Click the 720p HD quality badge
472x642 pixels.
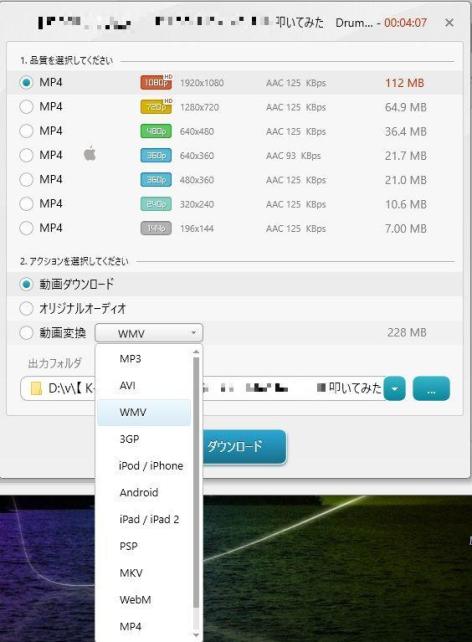(x=156, y=107)
